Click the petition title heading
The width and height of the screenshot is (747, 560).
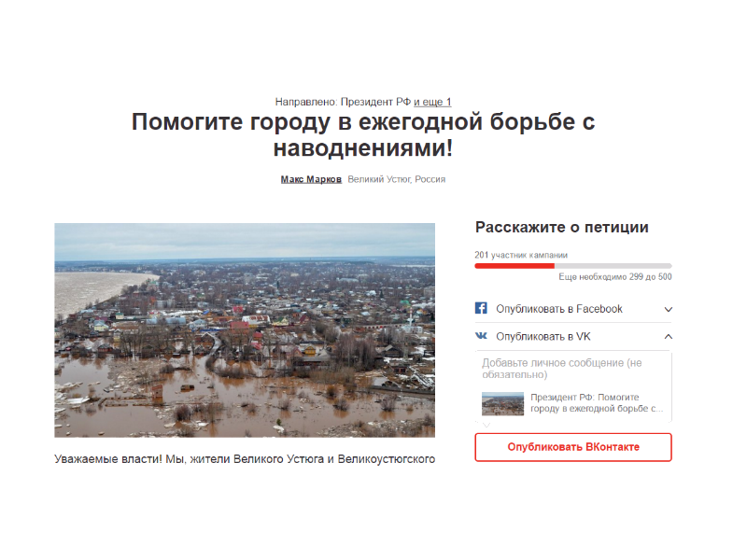tap(363, 135)
